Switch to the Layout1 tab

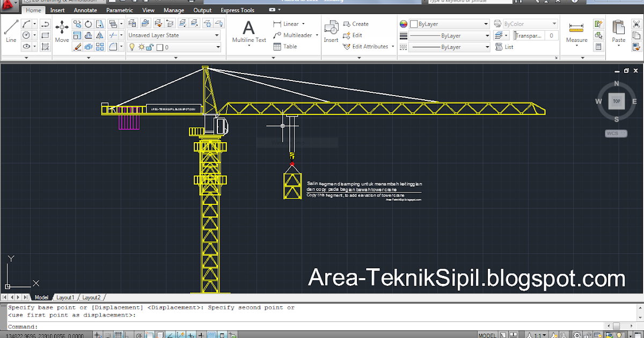click(65, 297)
